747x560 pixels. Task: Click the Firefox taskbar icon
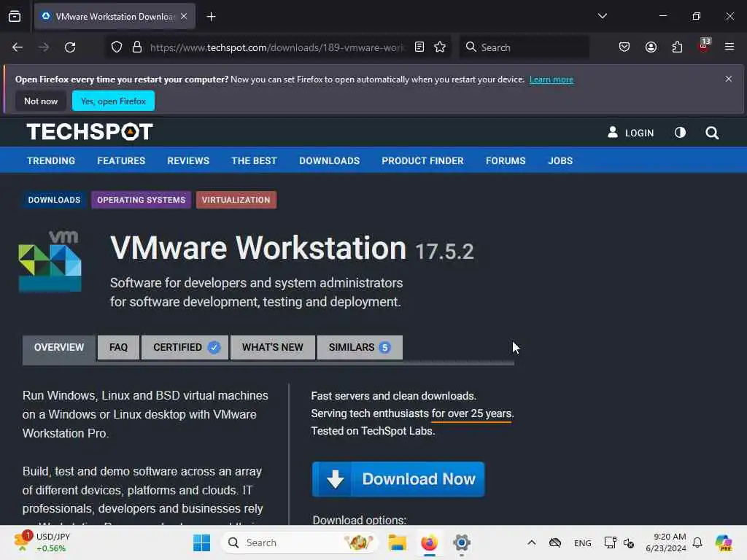click(x=429, y=542)
